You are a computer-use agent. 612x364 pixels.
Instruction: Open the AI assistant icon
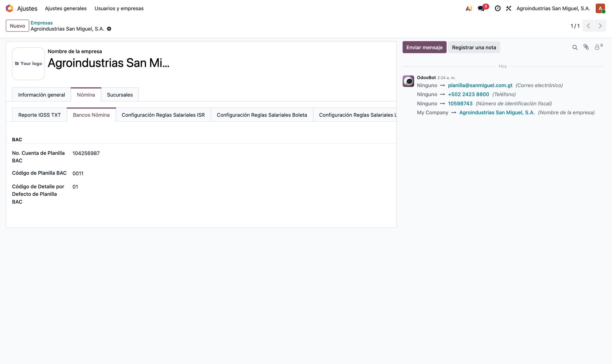point(469,8)
